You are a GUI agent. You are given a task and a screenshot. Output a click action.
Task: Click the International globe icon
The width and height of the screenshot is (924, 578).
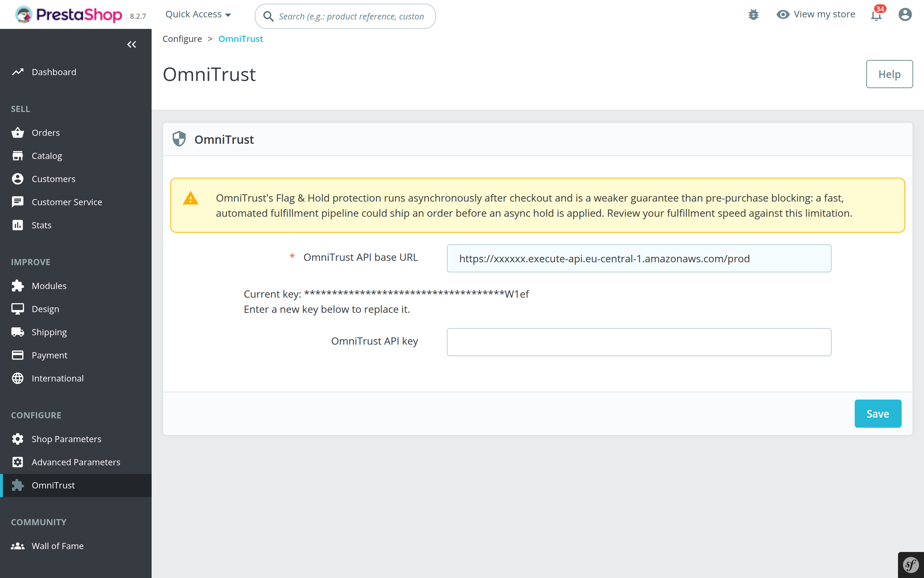(18, 378)
